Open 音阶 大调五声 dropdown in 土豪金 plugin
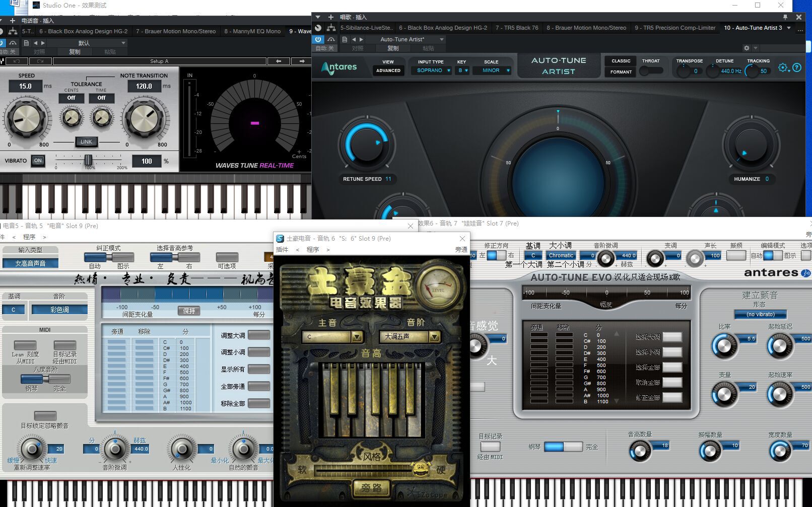 click(x=410, y=336)
